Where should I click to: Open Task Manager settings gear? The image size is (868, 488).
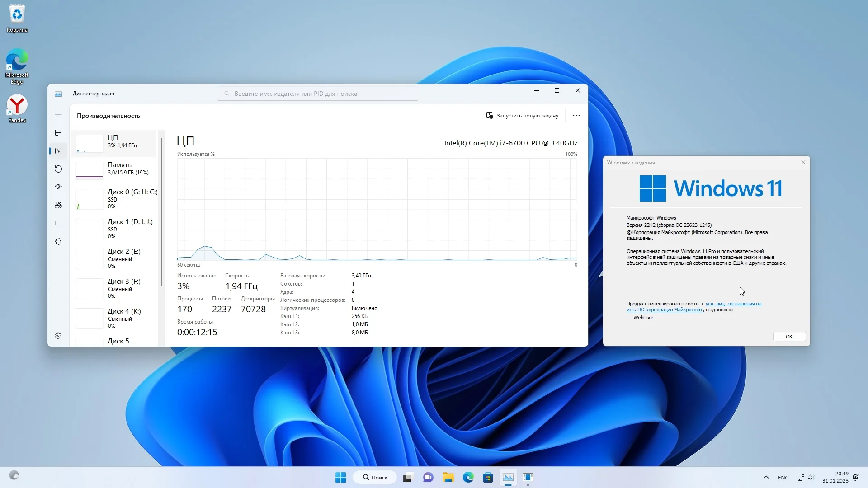(58, 336)
